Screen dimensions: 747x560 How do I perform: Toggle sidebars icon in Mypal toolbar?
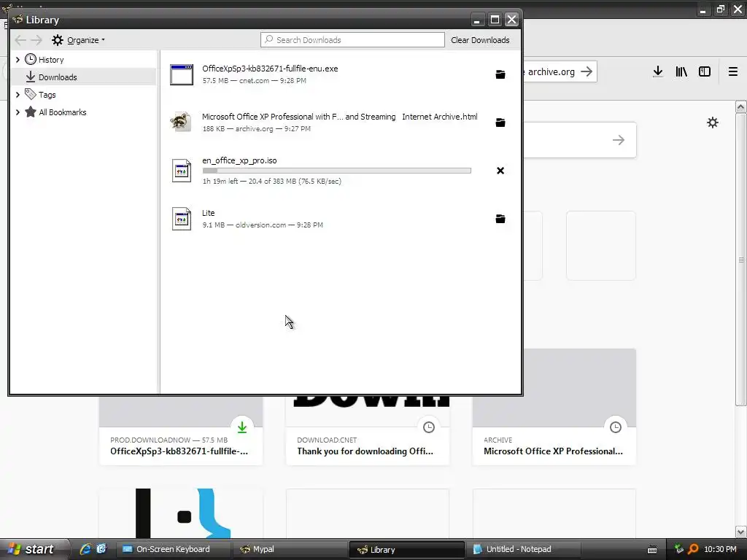coord(705,71)
